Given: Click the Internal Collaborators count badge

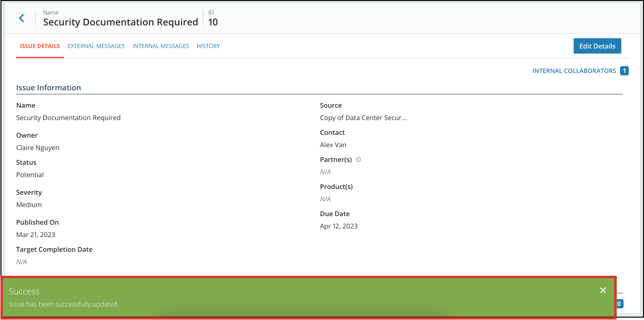Looking at the screenshot, I should [624, 71].
